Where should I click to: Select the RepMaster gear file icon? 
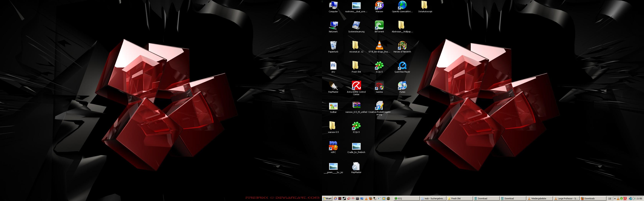click(x=356, y=167)
